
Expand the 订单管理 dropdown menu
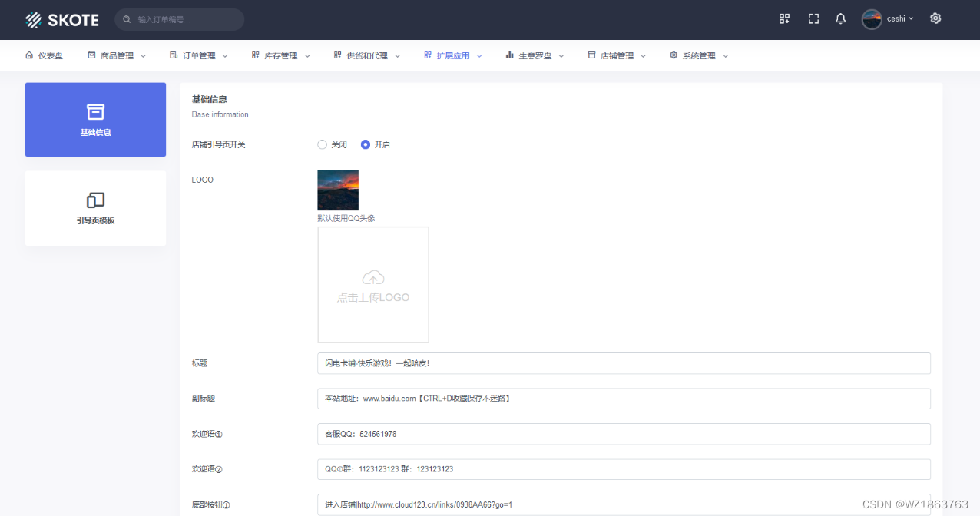[198, 55]
